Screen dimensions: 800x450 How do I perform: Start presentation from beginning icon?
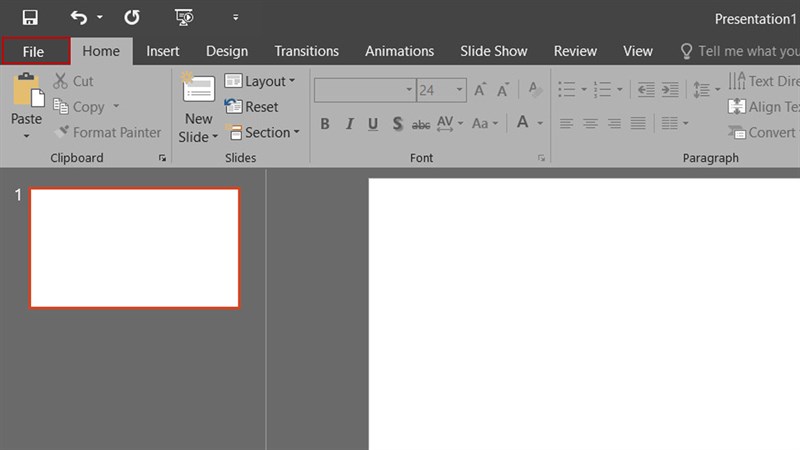[183, 17]
